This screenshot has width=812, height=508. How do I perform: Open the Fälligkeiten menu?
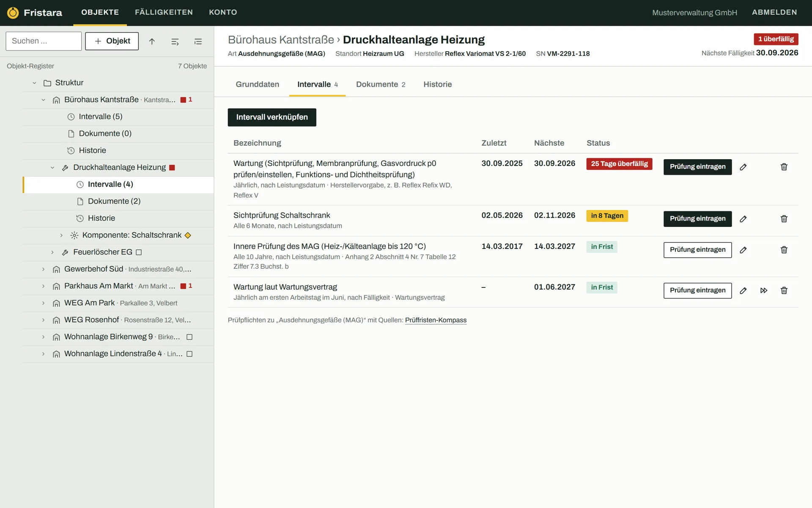164,12
